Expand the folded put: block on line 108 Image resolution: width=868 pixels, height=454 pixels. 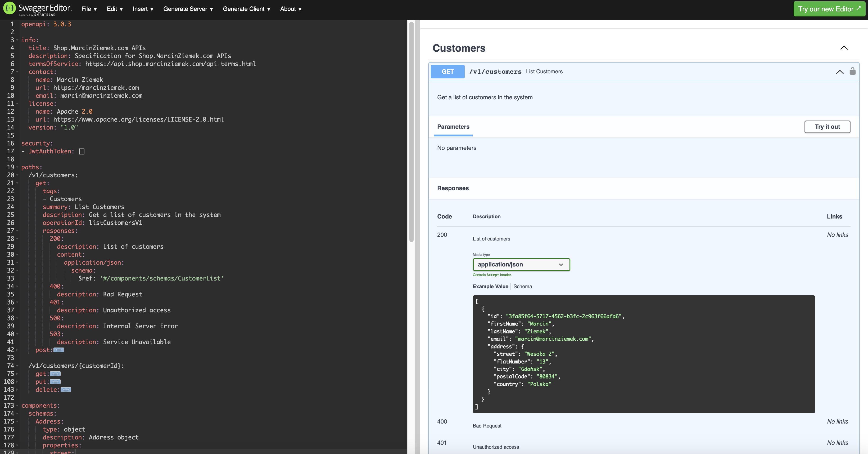click(55, 382)
